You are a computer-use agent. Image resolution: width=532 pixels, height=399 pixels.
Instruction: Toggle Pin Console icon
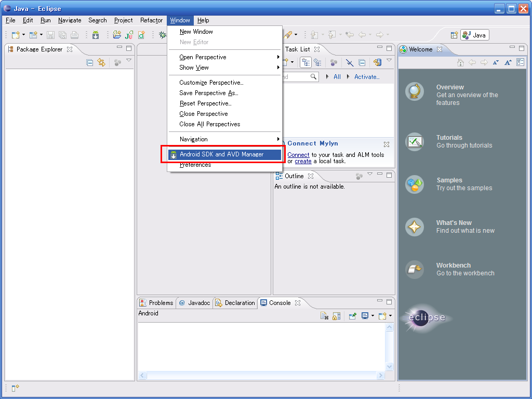(x=353, y=316)
